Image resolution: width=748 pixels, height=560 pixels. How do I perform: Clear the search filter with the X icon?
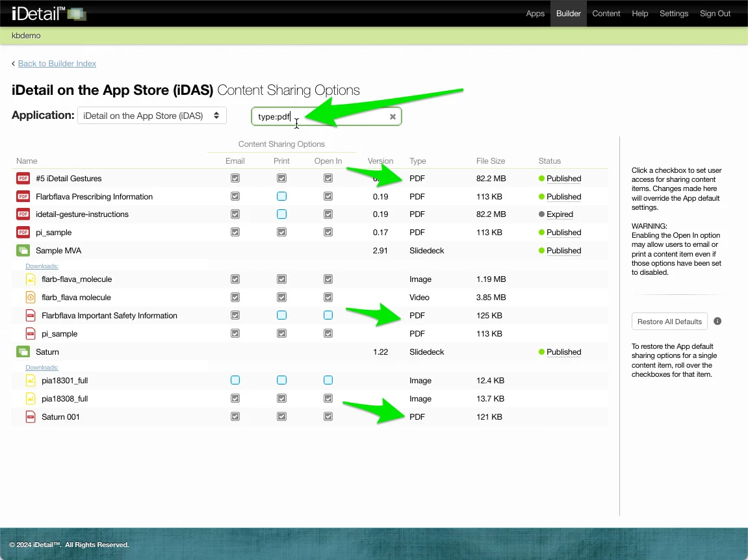393,117
